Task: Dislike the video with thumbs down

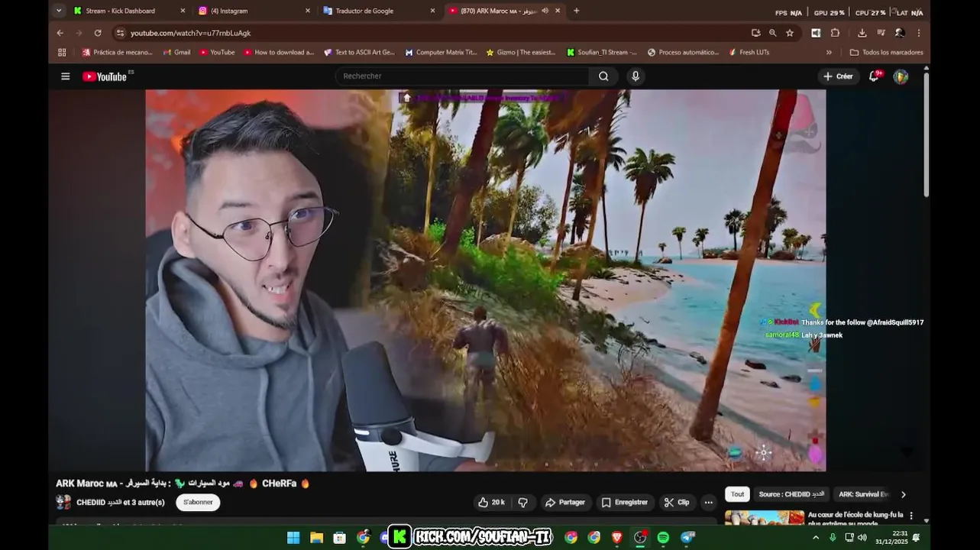Action: coord(523,503)
